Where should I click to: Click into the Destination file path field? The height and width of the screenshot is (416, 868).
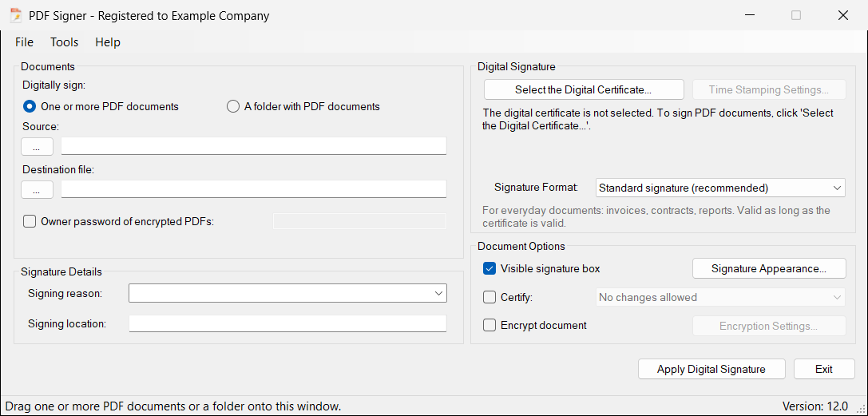[254, 189]
